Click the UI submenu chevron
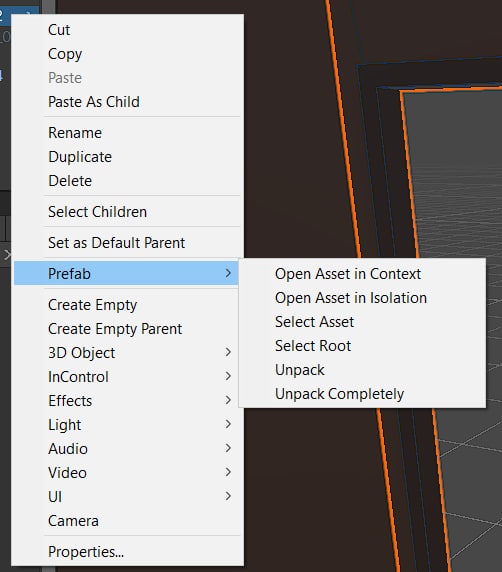 [x=228, y=496]
